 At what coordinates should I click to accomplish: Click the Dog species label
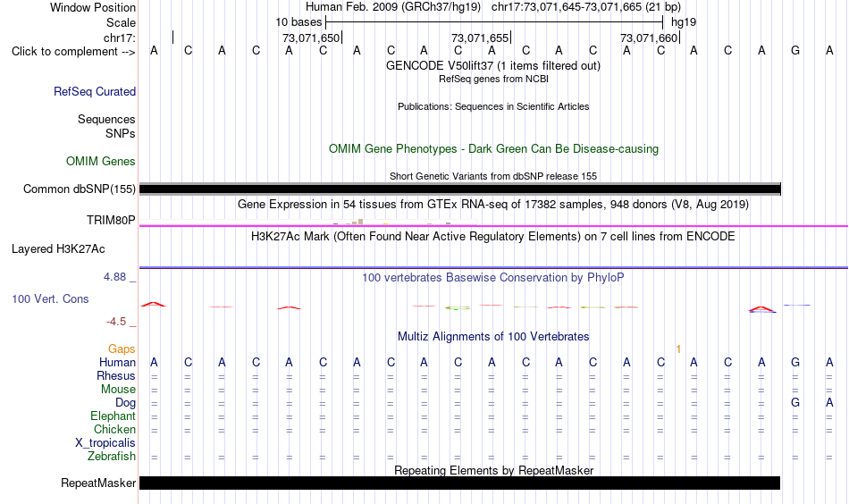(126, 403)
